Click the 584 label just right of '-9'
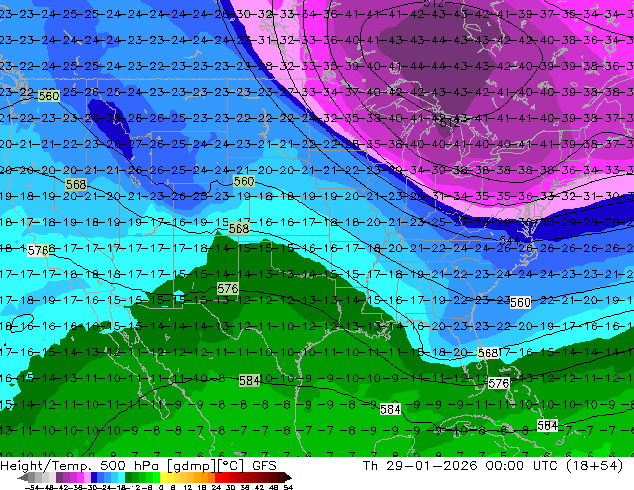Viewport: 634px width, 490px height. 390,410
